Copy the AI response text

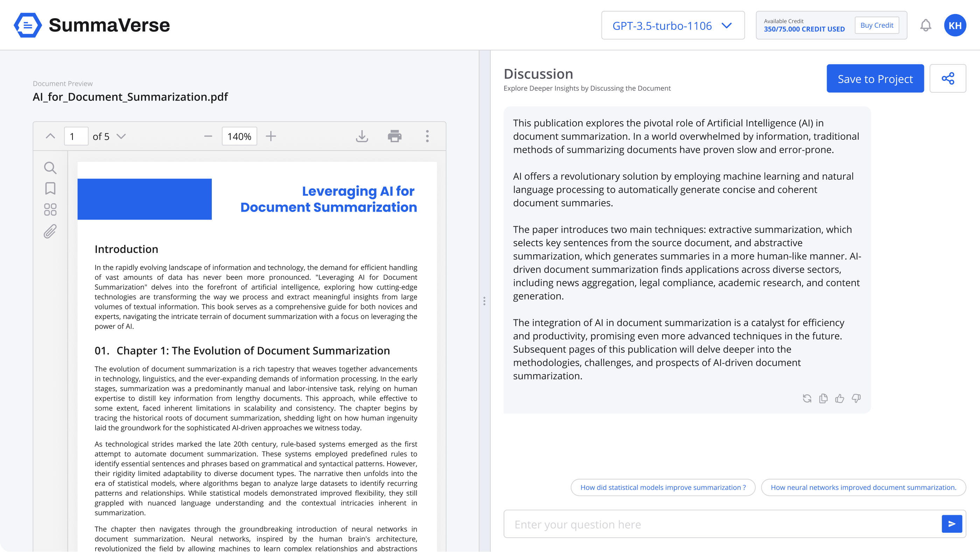pyautogui.click(x=823, y=399)
